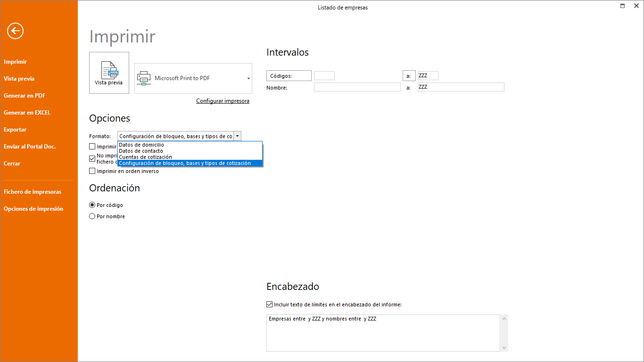644x362 pixels.
Task: Click the Códigos end field containing ZZZ
Action: pos(428,76)
